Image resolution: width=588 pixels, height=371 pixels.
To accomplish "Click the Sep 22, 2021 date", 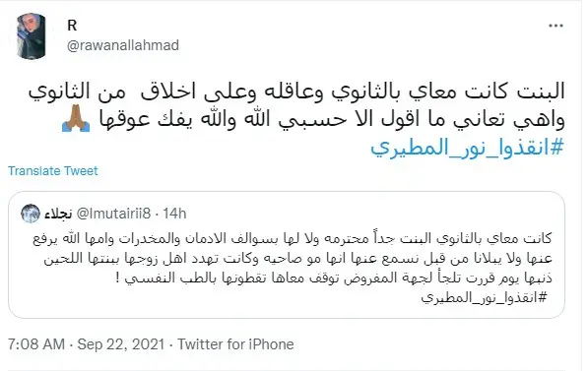I will [x=121, y=344].
